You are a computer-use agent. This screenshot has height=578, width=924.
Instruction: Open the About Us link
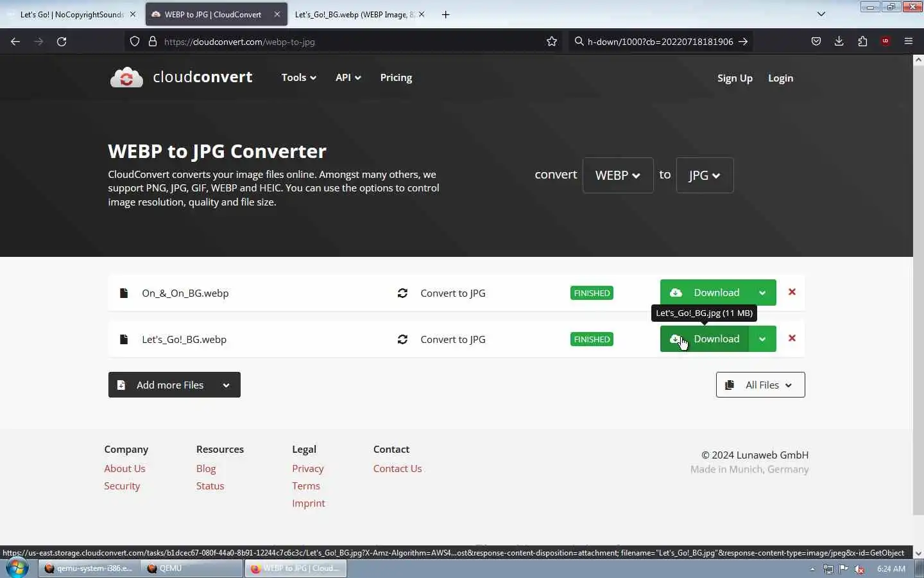click(x=124, y=469)
